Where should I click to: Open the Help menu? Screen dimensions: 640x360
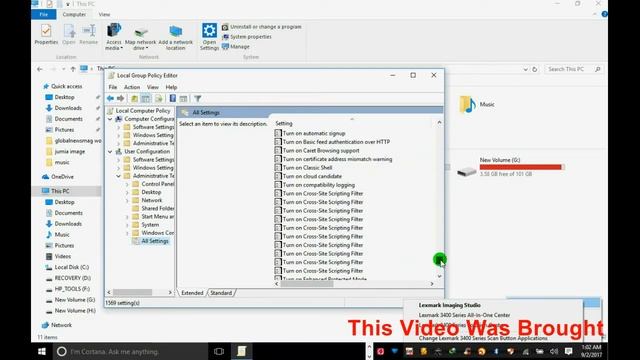[x=171, y=87]
